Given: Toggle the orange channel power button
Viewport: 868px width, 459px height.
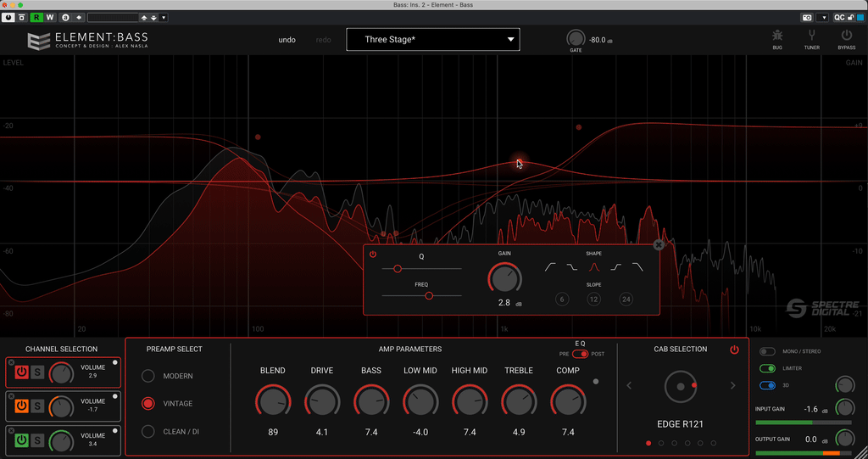Looking at the screenshot, I should pyautogui.click(x=22, y=406).
